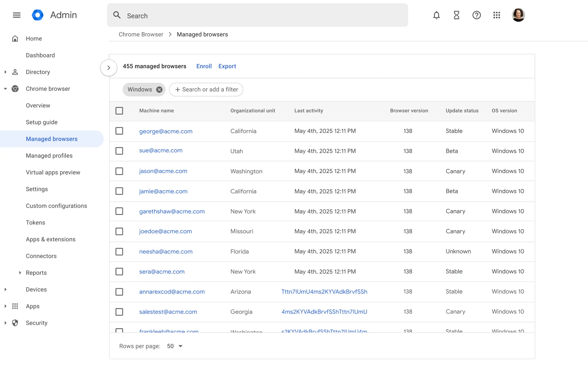
Task: Sort by Machine name column header
Action: coord(156,111)
